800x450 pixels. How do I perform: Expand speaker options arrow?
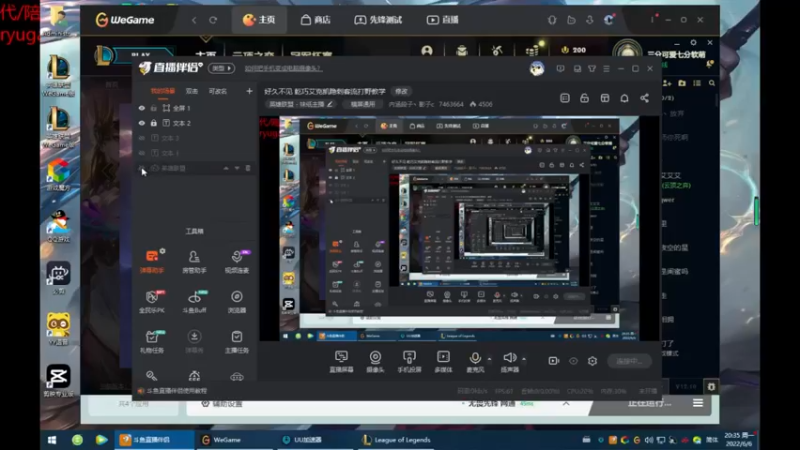524,359
